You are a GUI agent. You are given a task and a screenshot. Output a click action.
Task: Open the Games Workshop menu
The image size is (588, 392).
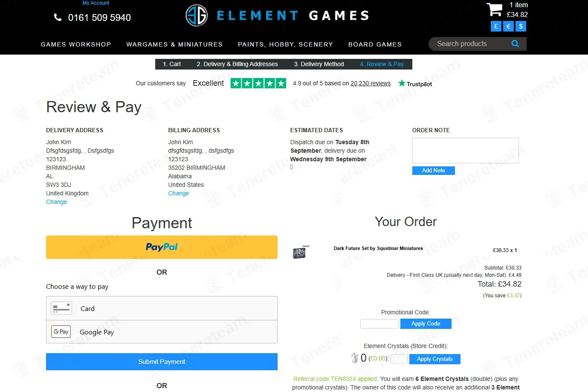click(x=76, y=44)
